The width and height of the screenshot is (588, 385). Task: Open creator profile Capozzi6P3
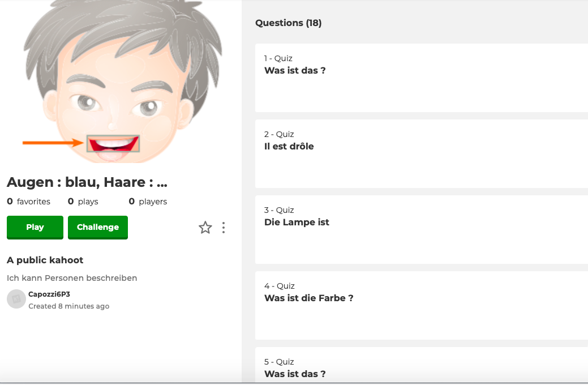pos(49,294)
